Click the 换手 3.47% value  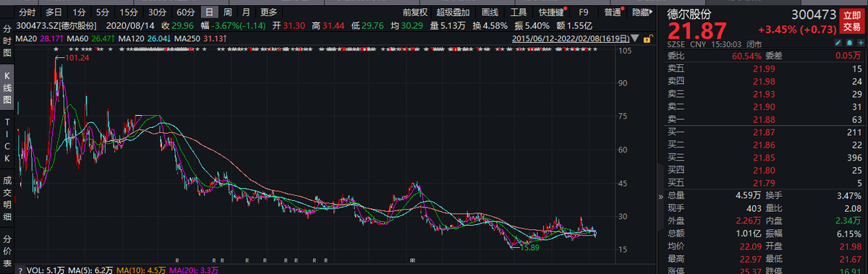[848, 196]
